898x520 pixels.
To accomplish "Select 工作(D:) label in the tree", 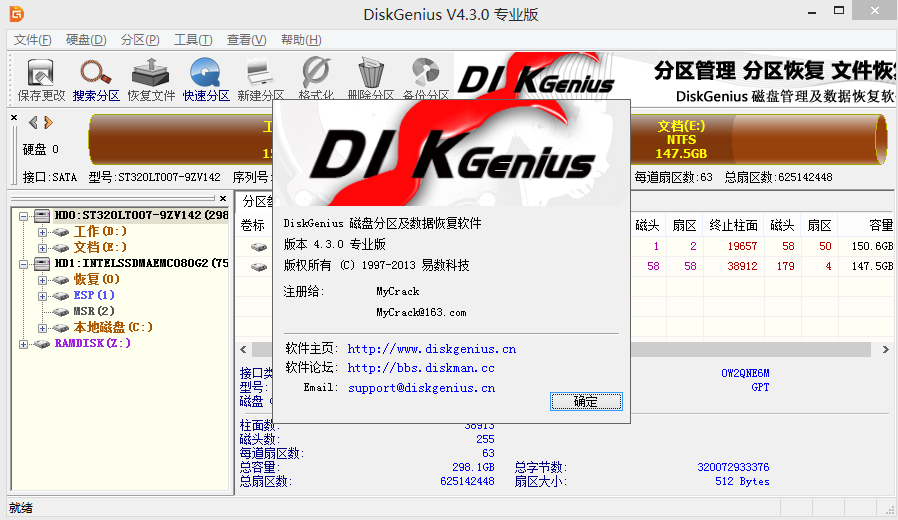I will click(100, 231).
